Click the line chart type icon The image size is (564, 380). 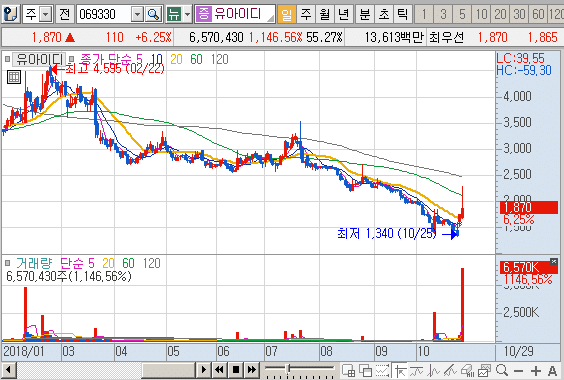pyautogui.click(x=434, y=370)
